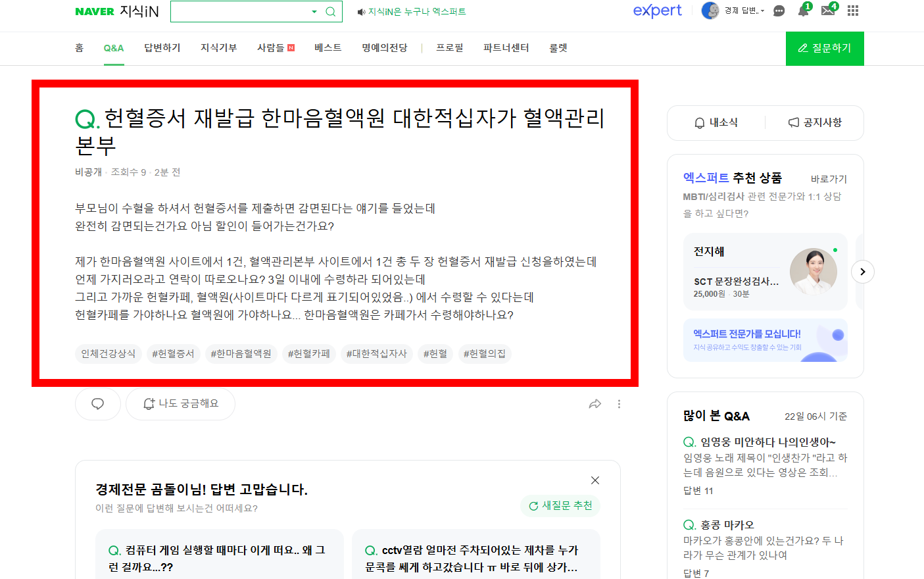The height and width of the screenshot is (579, 924).
Task: Open the 명예의전당 tab
Action: point(385,48)
